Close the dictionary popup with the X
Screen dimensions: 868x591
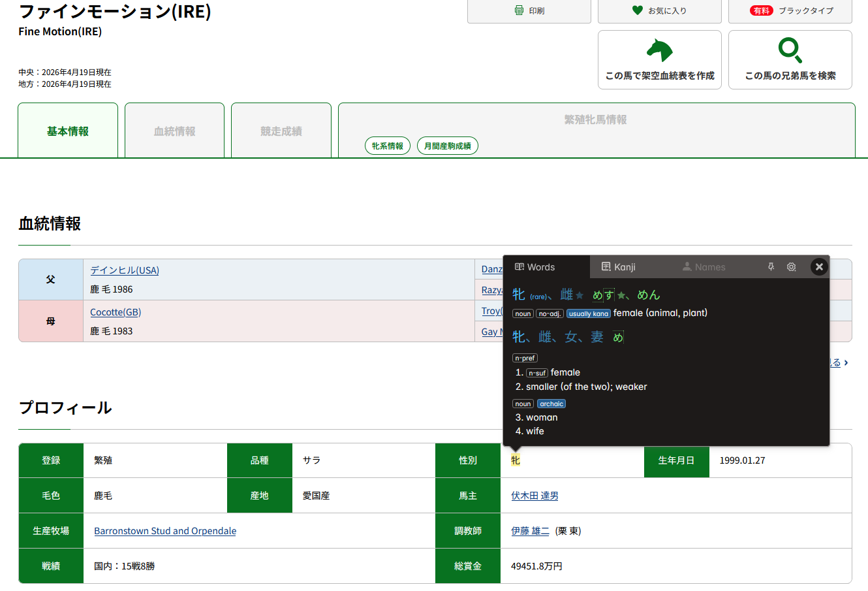[x=819, y=266]
